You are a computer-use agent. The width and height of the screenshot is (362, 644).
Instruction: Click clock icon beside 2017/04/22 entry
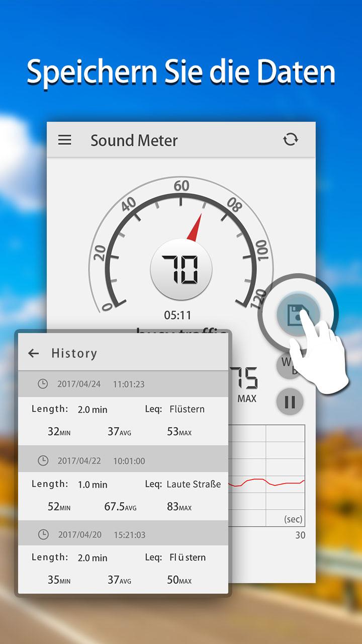[x=43, y=460]
